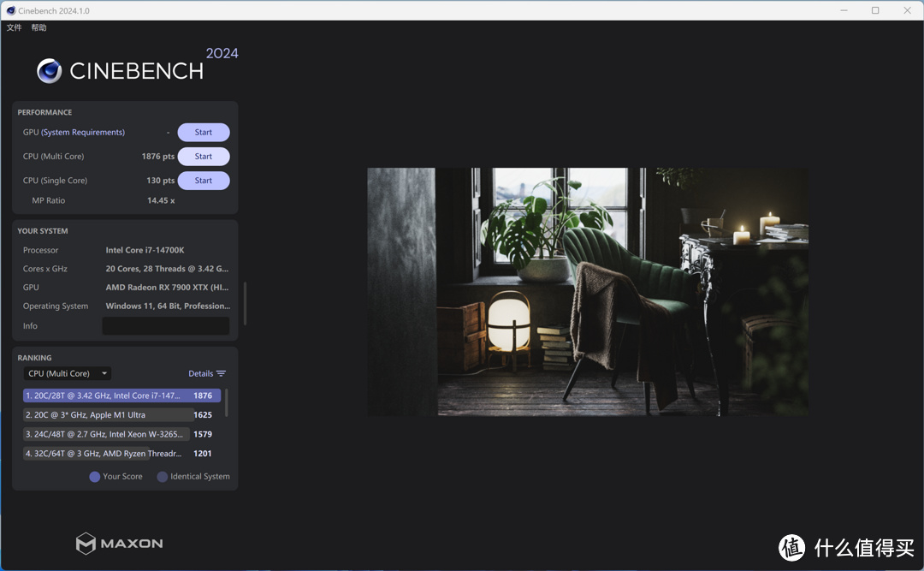This screenshot has width=924, height=571.
Task: Click the Cinebench sphere logo icon
Action: (x=50, y=71)
